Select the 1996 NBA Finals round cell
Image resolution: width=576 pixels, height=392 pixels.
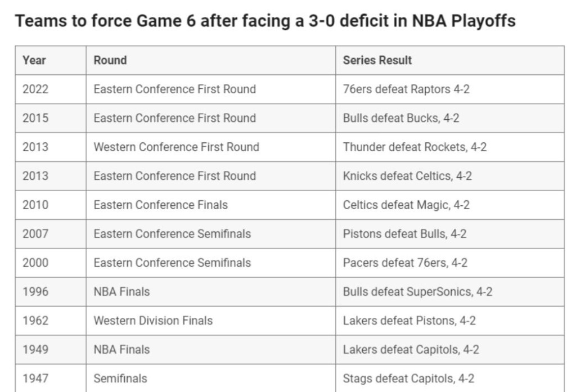[x=211, y=292]
